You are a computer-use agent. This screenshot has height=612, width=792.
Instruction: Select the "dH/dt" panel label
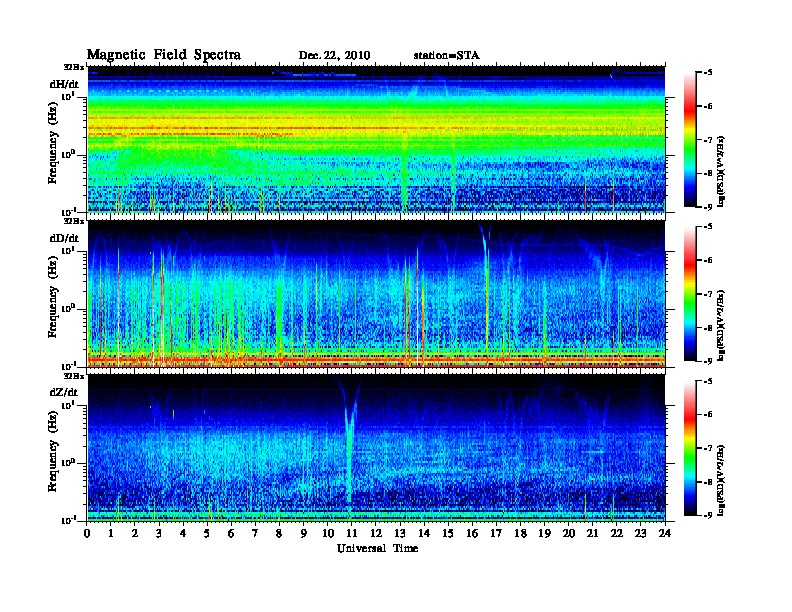coord(64,84)
